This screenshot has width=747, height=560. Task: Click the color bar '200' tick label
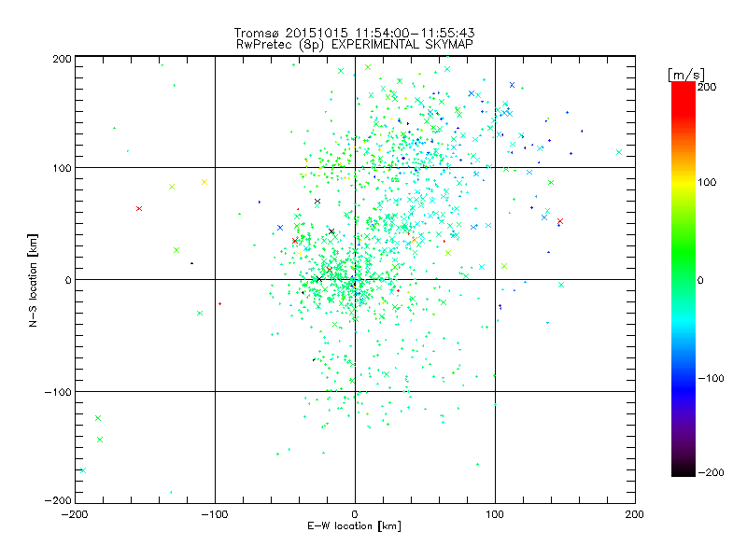[x=707, y=87]
